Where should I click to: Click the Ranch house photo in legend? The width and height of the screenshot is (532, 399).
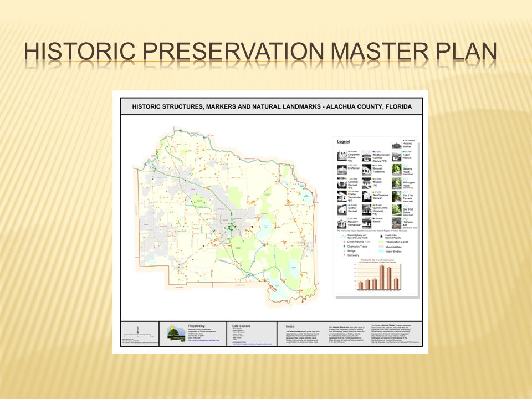pyautogui.click(x=366, y=223)
